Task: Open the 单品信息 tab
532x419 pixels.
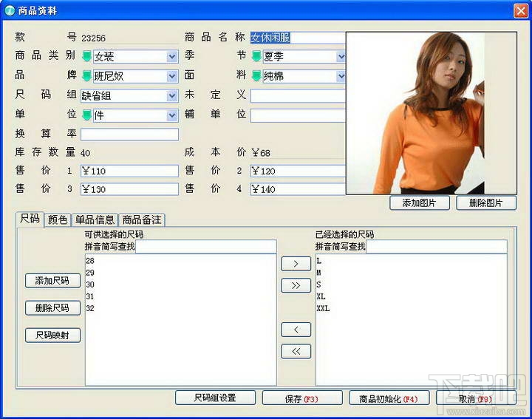Action: pos(95,220)
